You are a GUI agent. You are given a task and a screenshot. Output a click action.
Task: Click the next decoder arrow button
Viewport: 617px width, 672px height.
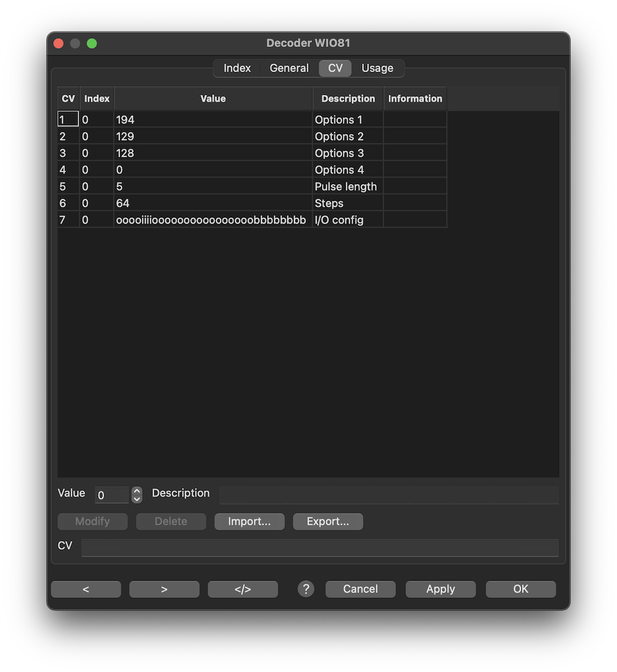coord(164,589)
